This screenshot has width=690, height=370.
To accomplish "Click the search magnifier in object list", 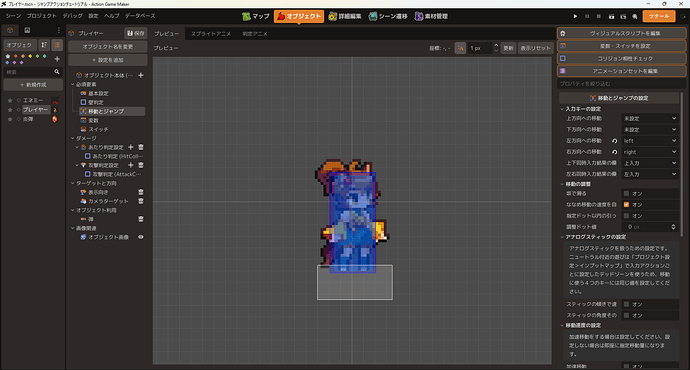I will click(x=57, y=72).
